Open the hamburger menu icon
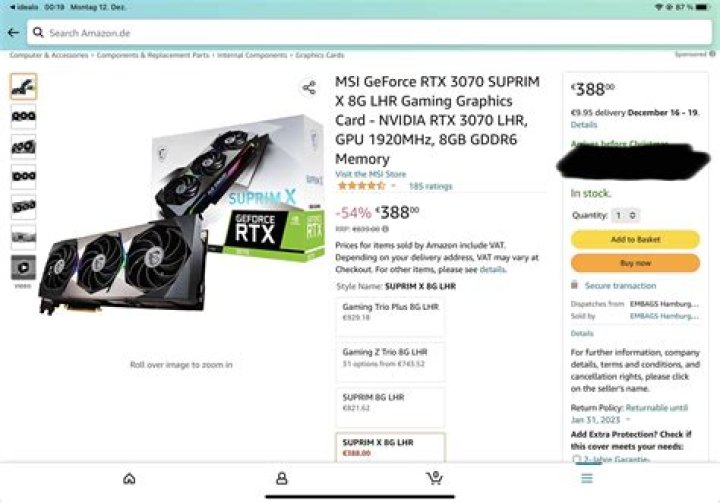This screenshot has width=720, height=503. click(x=587, y=478)
